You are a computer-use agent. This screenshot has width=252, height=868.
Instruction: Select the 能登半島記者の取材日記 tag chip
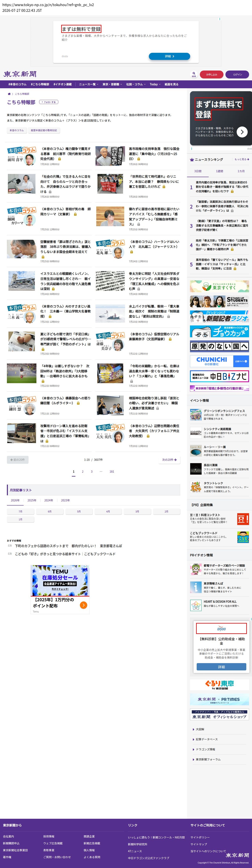tap(44, 130)
